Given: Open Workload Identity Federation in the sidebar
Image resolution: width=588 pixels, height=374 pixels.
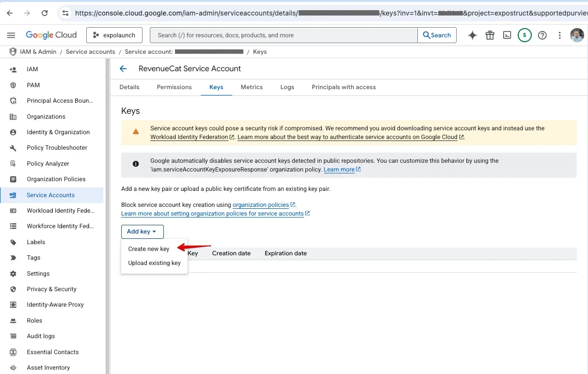Looking at the screenshot, I should (x=61, y=211).
